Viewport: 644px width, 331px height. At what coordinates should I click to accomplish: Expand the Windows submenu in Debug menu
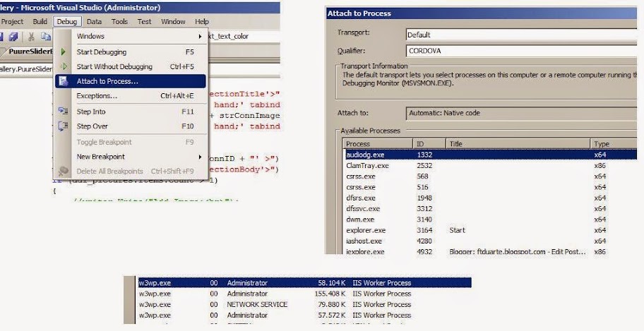pos(130,36)
